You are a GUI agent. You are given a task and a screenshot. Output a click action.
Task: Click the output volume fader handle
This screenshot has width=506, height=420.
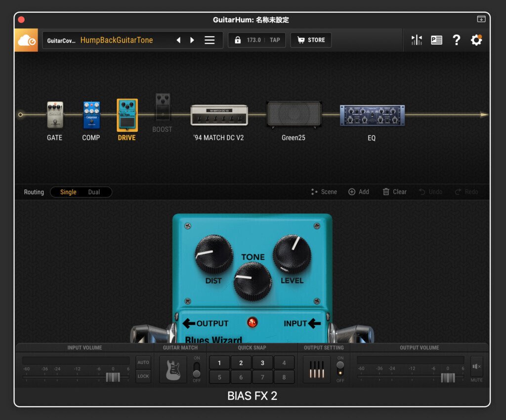pyautogui.click(x=448, y=378)
